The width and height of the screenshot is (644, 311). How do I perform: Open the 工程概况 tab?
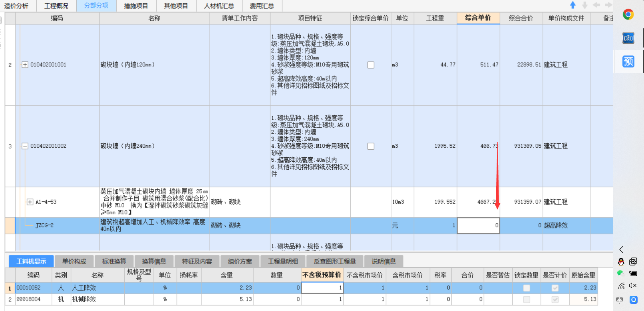point(56,6)
